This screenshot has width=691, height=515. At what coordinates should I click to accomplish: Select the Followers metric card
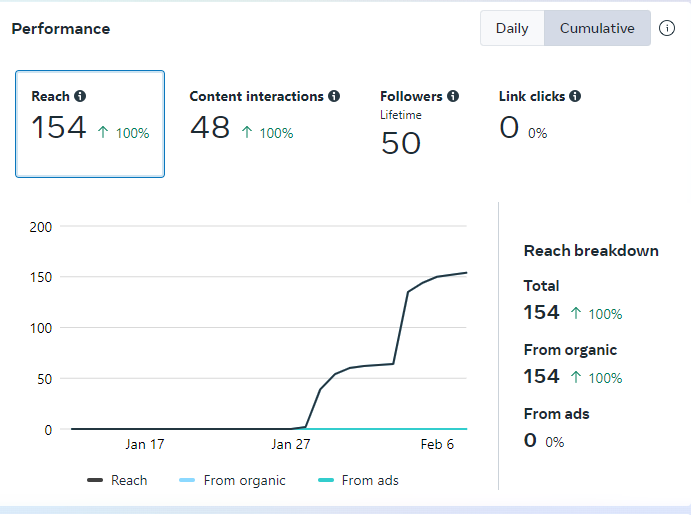(x=419, y=125)
